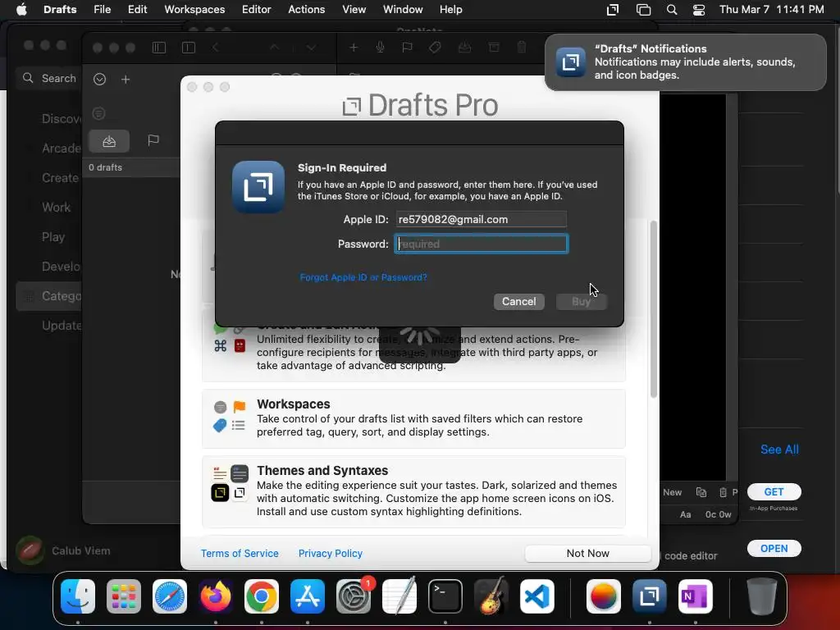Click the Drafts Notifications banner
This screenshot has height=630, width=840.
pos(685,62)
